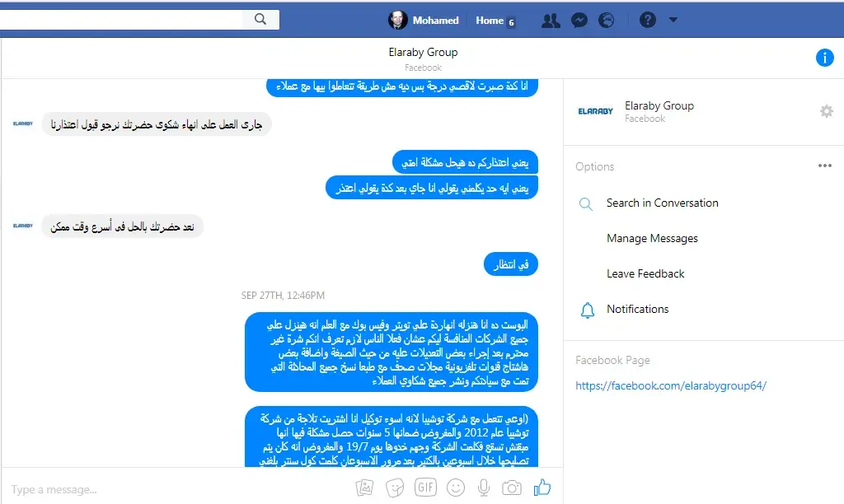Select Manage Messages option
Screen dimensions: 844x504
pos(652,238)
